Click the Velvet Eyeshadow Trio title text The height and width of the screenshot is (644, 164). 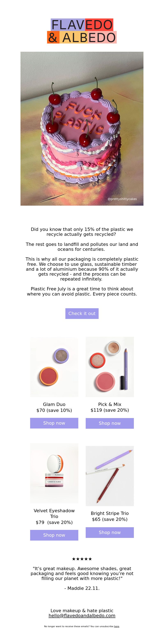click(54, 513)
